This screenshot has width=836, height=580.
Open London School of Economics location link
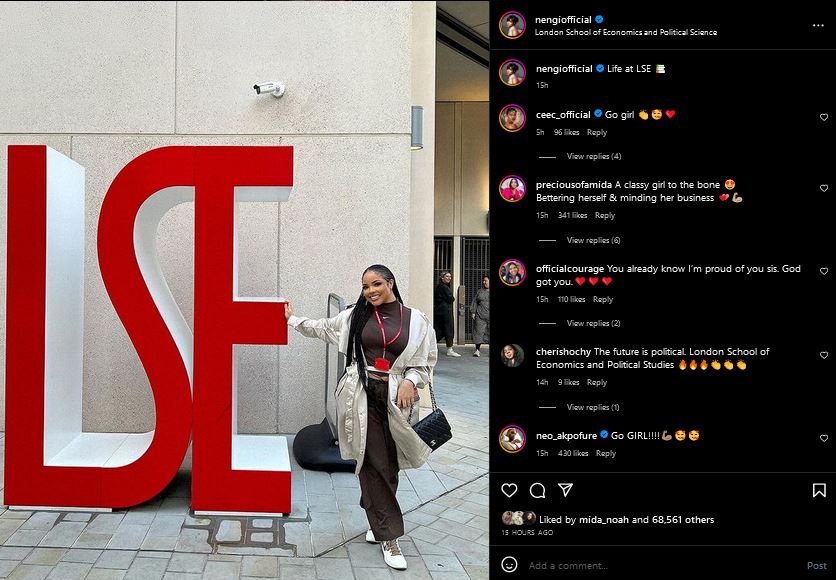(x=625, y=33)
